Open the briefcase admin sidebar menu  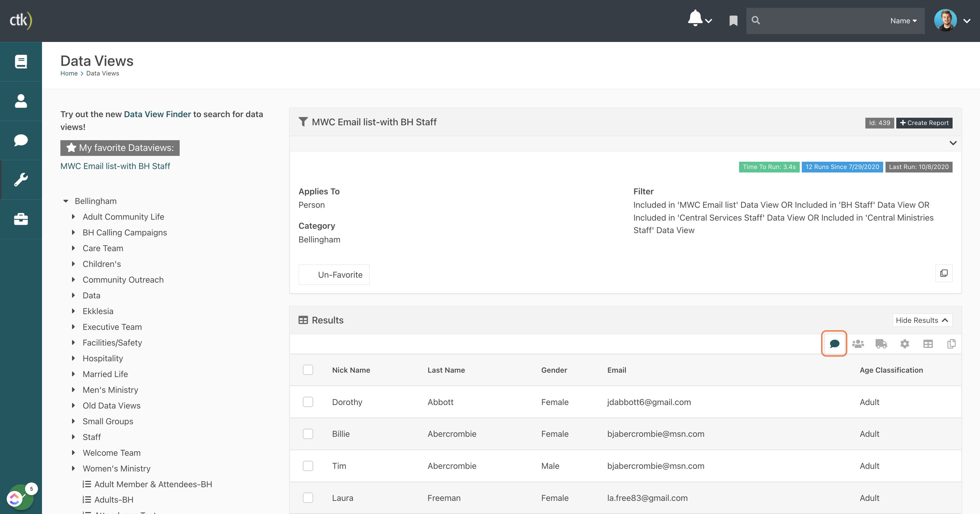tap(21, 219)
